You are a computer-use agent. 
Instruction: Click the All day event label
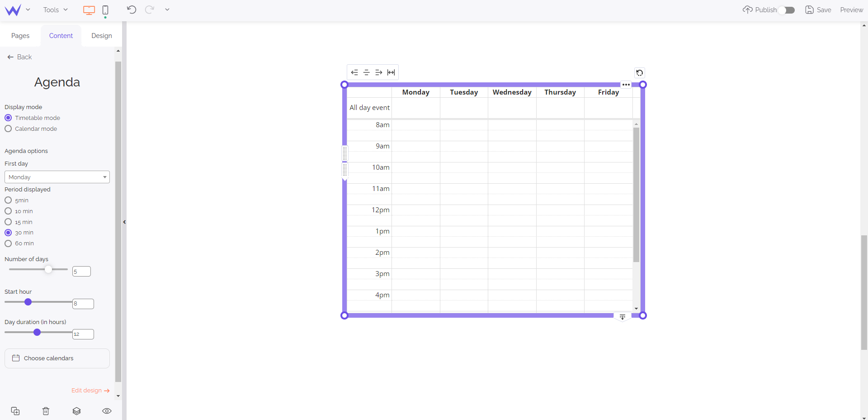tap(369, 107)
